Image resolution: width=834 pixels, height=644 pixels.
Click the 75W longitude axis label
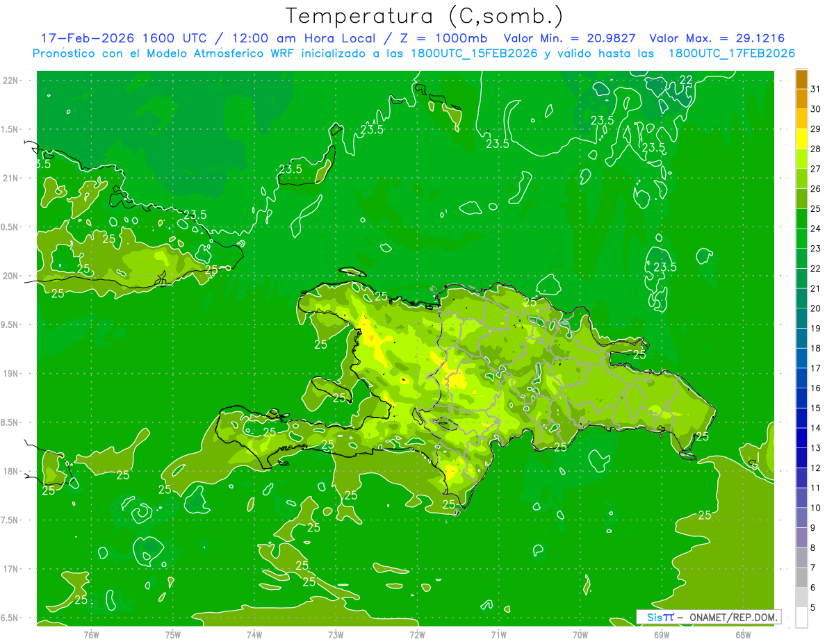(173, 634)
